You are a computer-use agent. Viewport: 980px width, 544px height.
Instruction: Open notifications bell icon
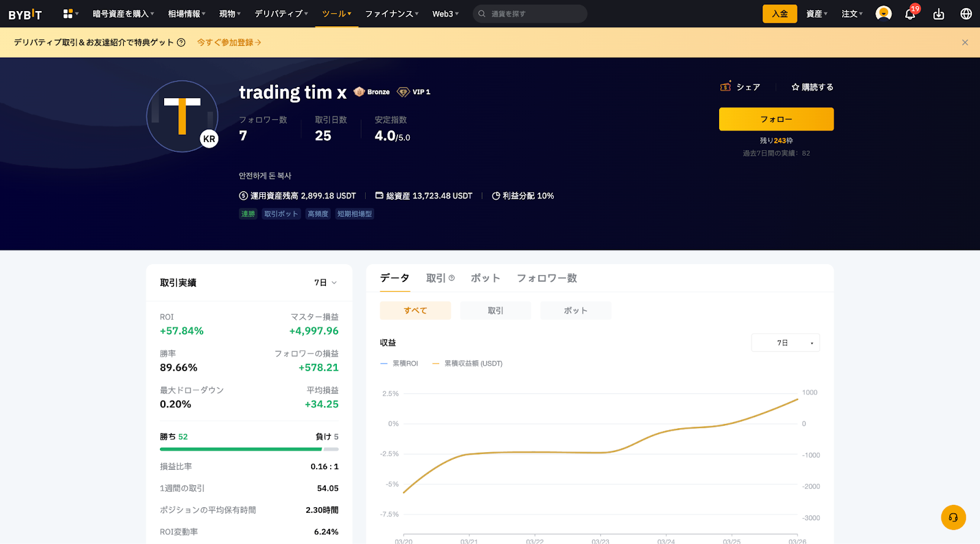coord(910,13)
